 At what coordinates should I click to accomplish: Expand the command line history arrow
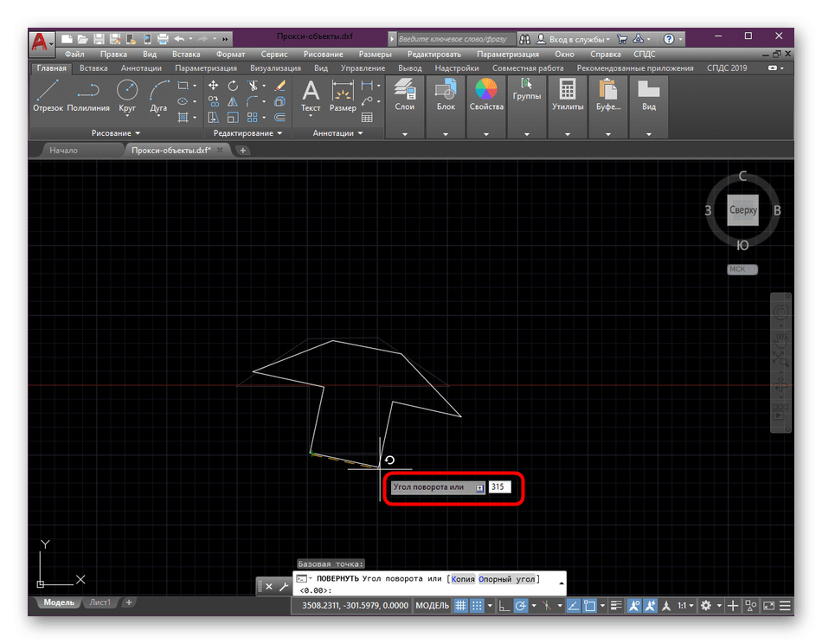pyautogui.click(x=562, y=583)
